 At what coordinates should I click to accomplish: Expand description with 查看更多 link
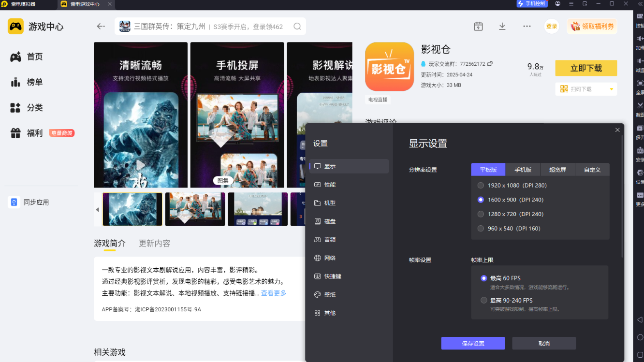pyautogui.click(x=274, y=293)
